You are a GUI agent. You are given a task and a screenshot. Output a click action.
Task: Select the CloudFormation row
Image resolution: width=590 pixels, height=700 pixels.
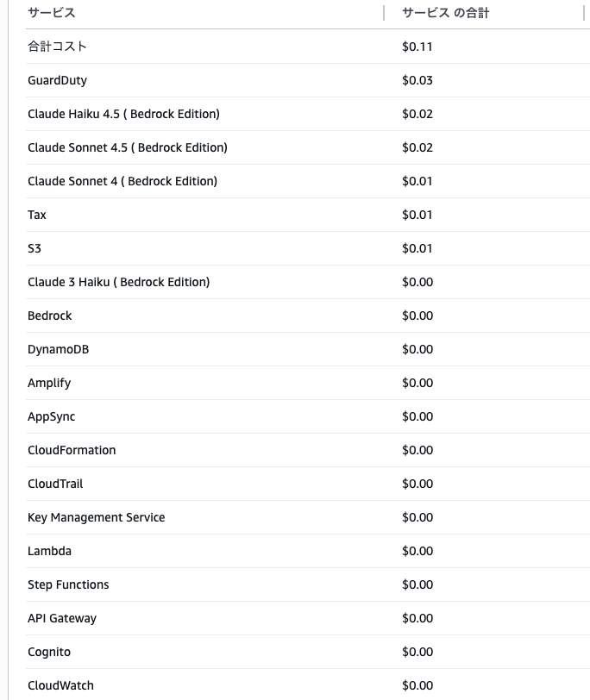pos(72,450)
